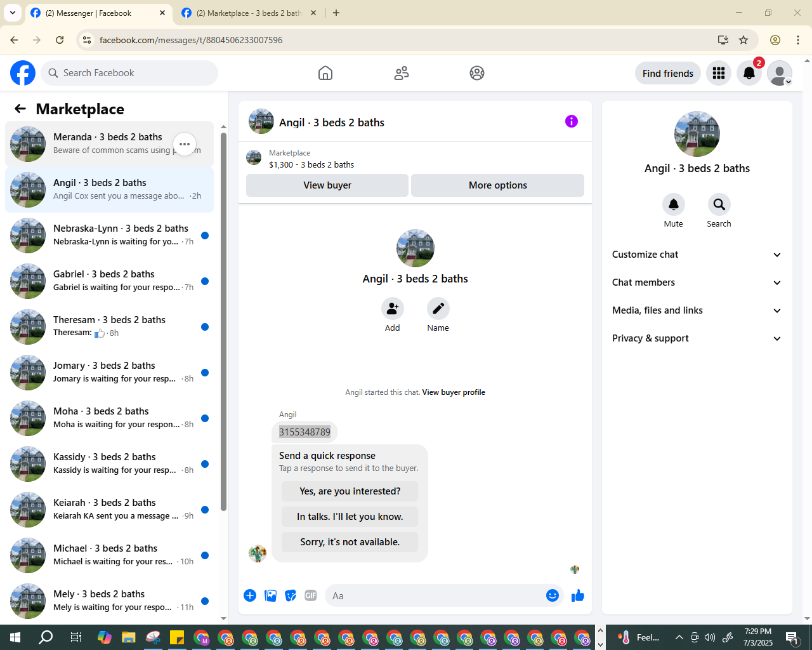The image size is (812, 650).
Task: Open the View buyer profile link
Action: (x=454, y=392)
